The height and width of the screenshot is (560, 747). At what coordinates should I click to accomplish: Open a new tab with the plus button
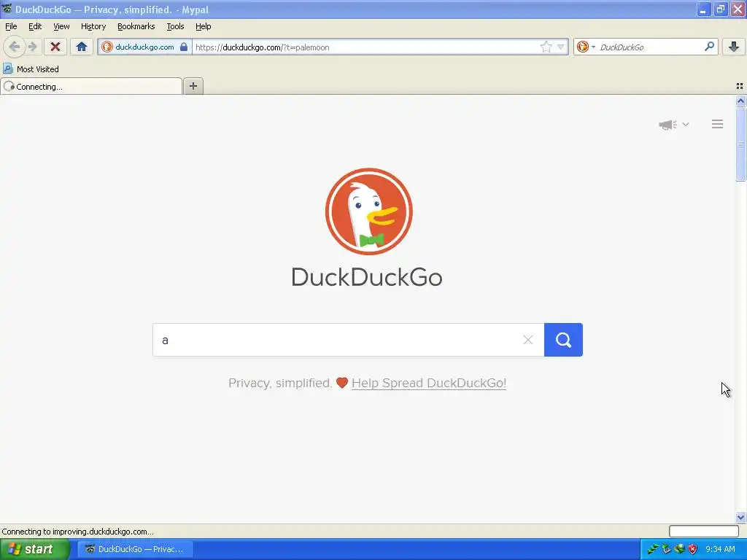click(x=193, y=86)
